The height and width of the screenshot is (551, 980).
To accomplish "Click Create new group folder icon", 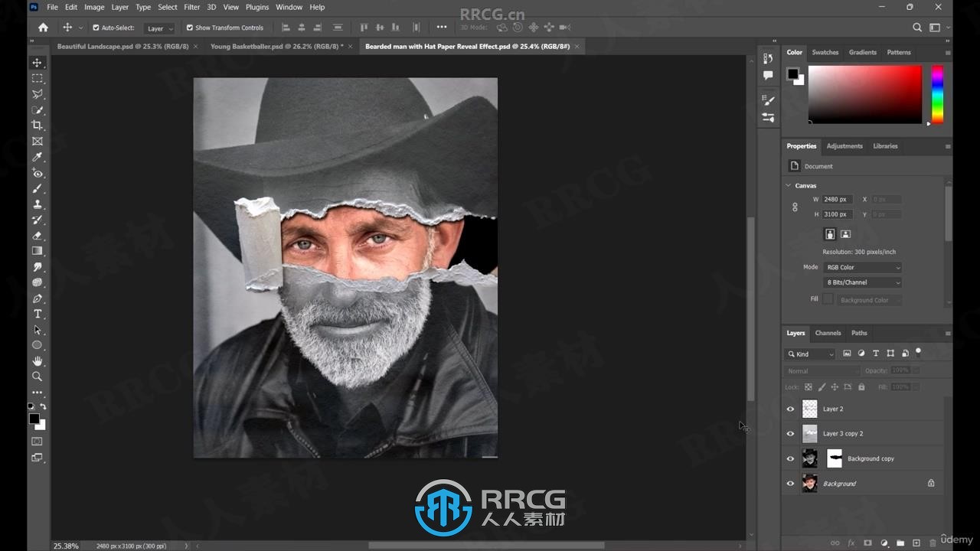I will click(x=900, y=543).
